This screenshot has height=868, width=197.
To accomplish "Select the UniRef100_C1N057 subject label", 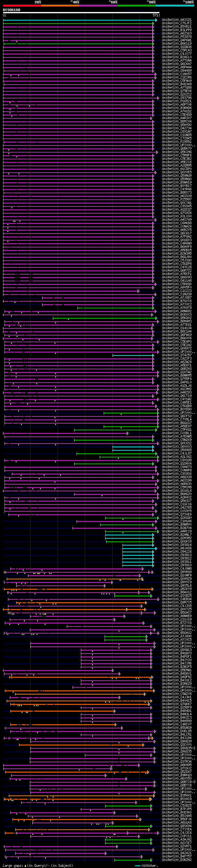I will pyautogui.click(x=177, y=74).
